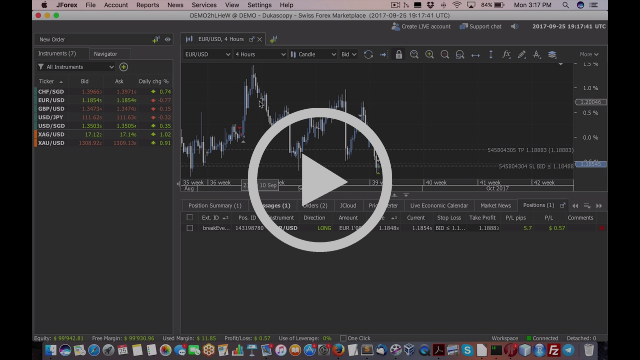Play the video with the central play button
Screen dimensions: 640x360
tap(320, 180)
